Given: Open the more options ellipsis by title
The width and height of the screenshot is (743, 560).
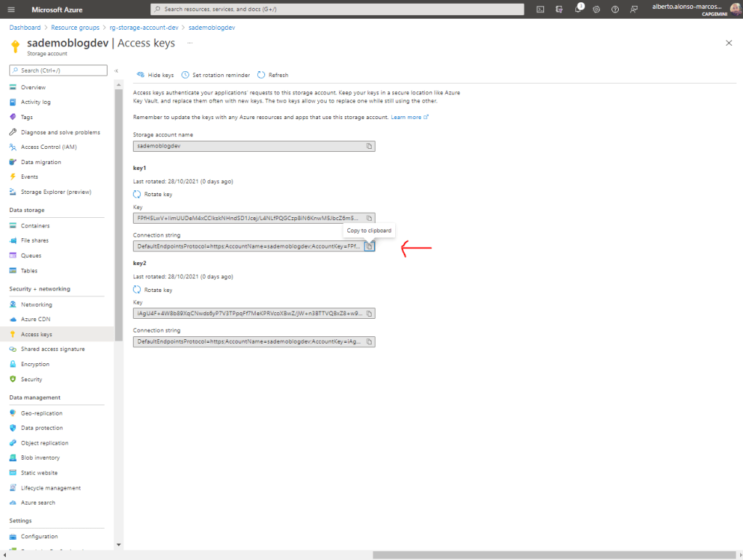Looking at the screenshot, I should point(190,43).
